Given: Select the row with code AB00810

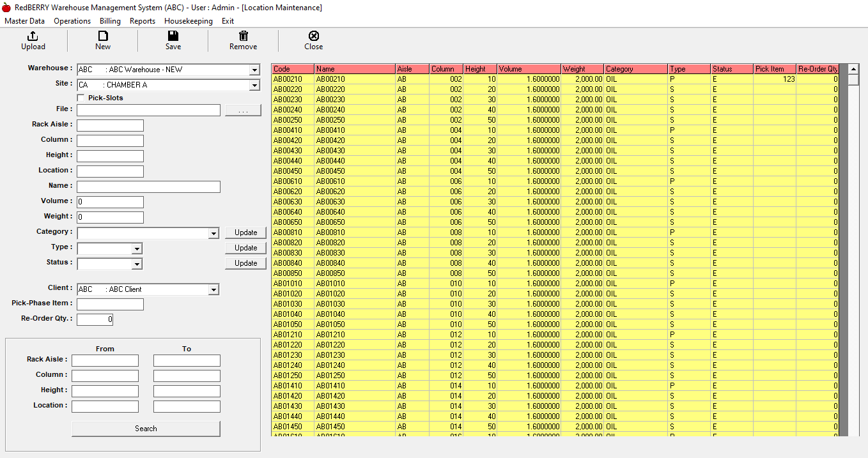Looking at the screenshot, I should 555,233.
